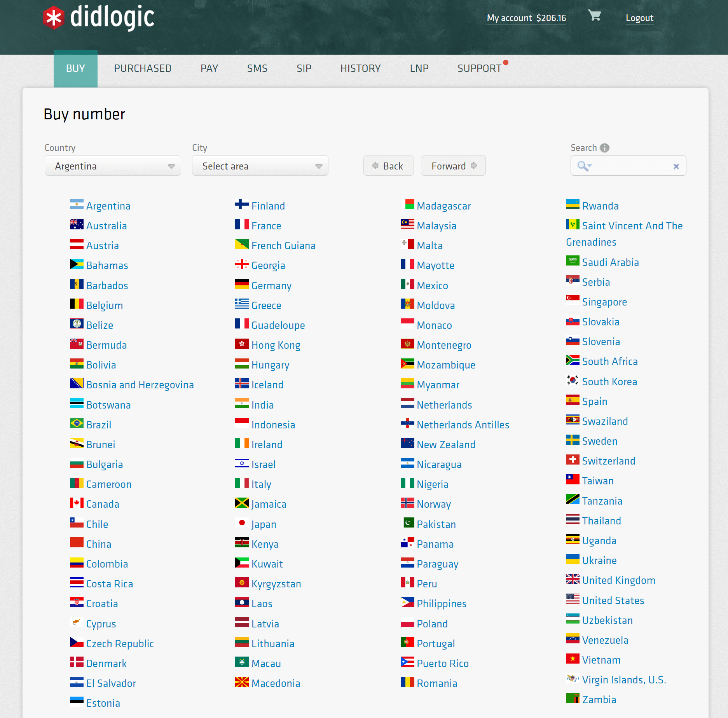Image resolution: width=728 pixels, height=718 pixels.
Task: Clear search with the X icon
Action: [676, 166]
